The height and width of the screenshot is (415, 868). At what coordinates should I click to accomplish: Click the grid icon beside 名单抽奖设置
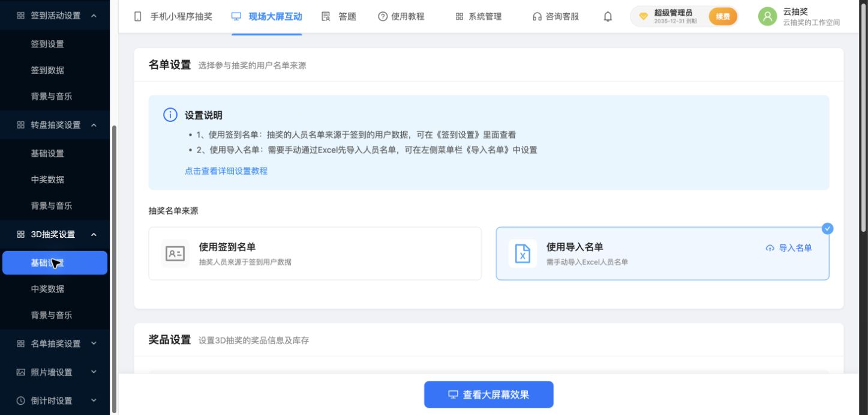click(20, 344)
